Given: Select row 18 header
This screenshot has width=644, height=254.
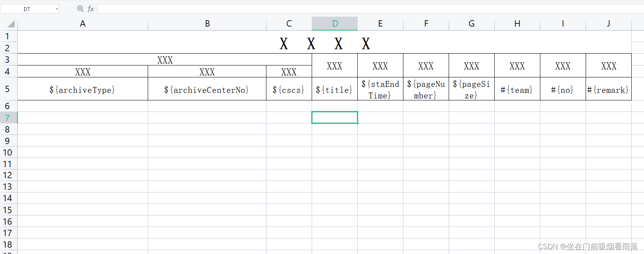Looking at the screenshot, I should click(8, 244).
